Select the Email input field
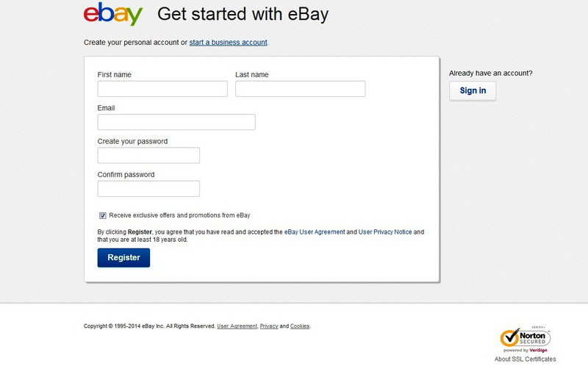588x377 pixels. tap(176, 122)
